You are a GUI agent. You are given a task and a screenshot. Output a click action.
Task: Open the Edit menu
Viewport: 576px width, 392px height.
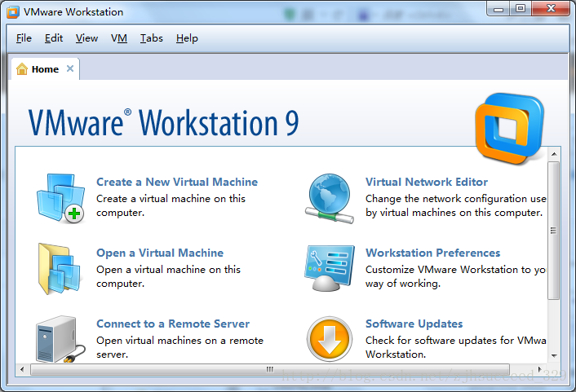[x=54, y=38]
